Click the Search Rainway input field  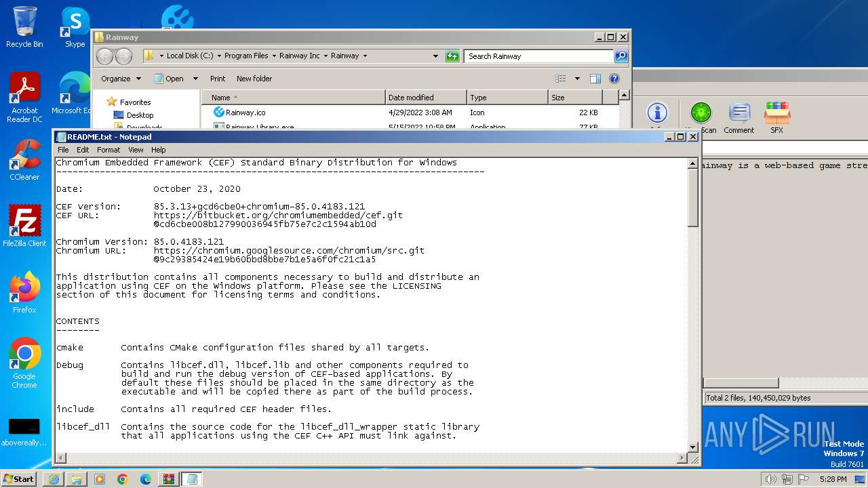(x=538, y=56)
